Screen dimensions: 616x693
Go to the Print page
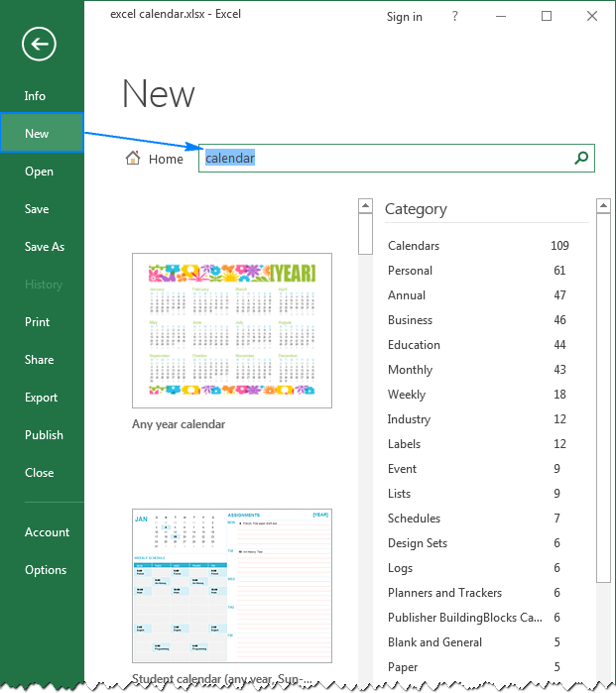pos(39,322)
